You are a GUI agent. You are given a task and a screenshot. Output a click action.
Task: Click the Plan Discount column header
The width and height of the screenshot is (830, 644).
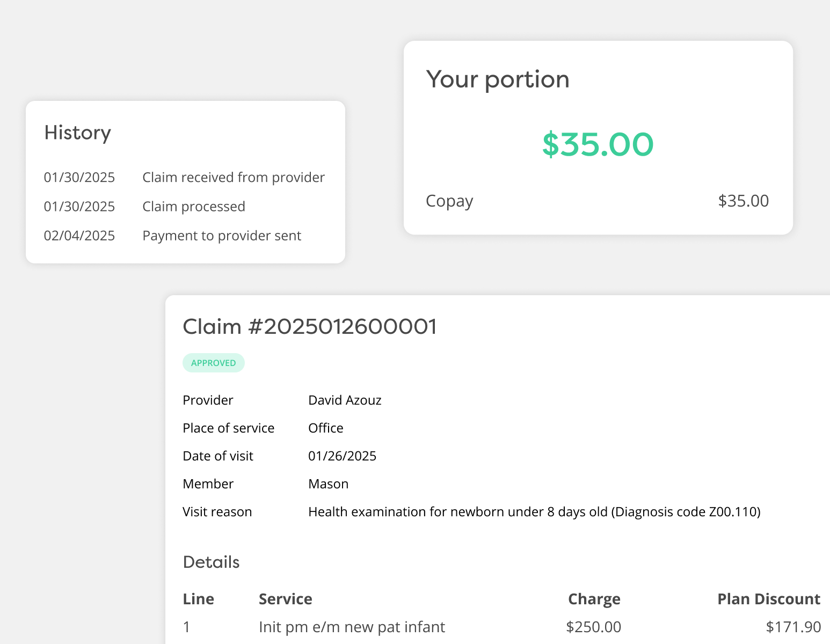click(768, 599)
